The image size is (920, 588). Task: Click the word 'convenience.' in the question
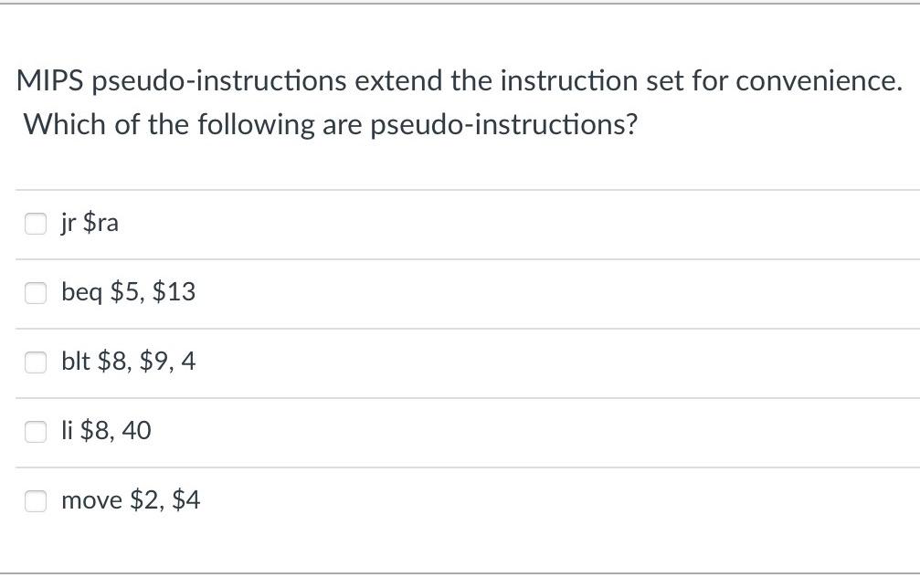coord(820,81)
